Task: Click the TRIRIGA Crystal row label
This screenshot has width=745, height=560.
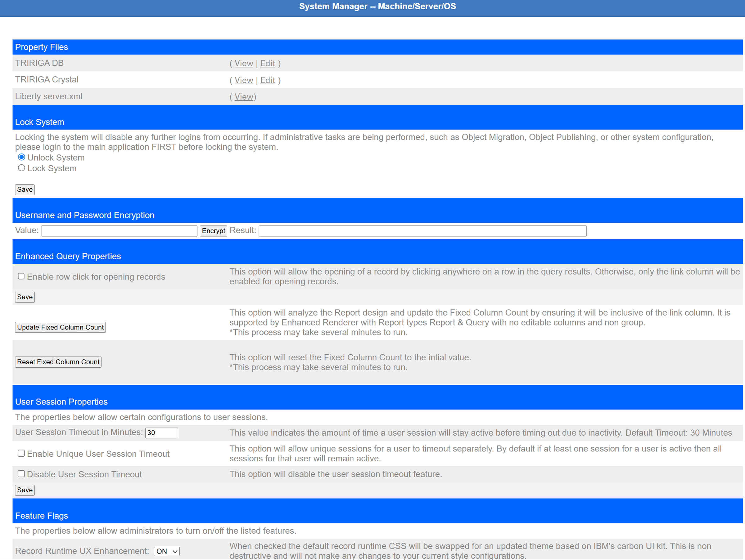Action: pos(47,80)
